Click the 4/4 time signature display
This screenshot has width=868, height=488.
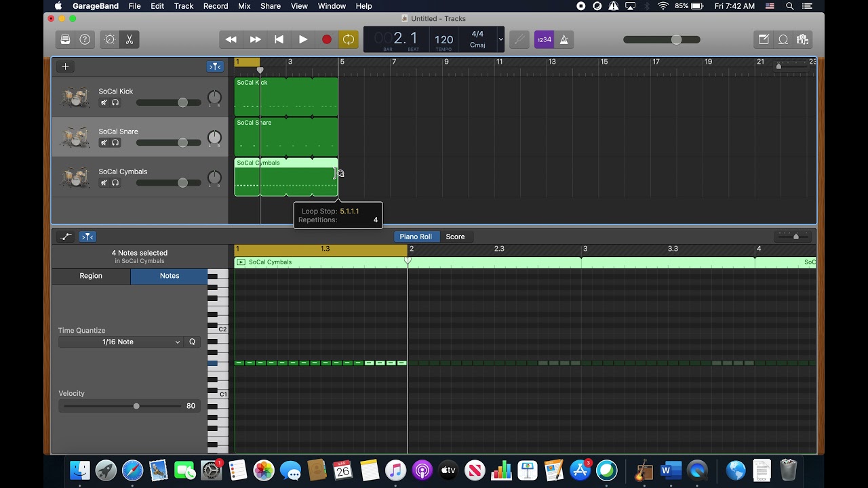pos(477,34)
